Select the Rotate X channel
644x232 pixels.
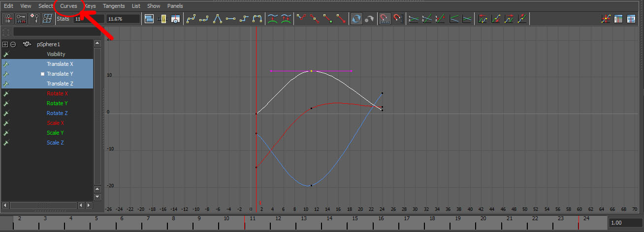coord(58,93)
